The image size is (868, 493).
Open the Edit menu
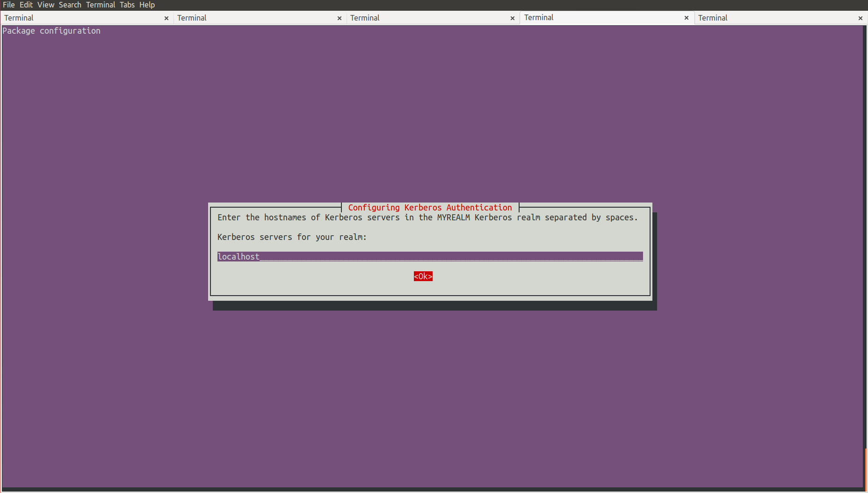tap(26, 5)
